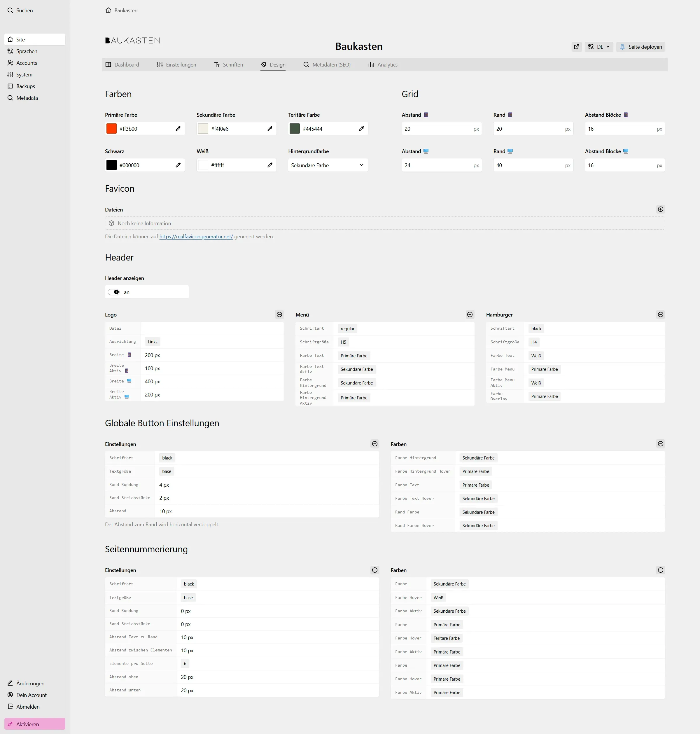Click eyedropper icon for Primäre Farbe
700x734 pixels.
[x=178, y=129]
